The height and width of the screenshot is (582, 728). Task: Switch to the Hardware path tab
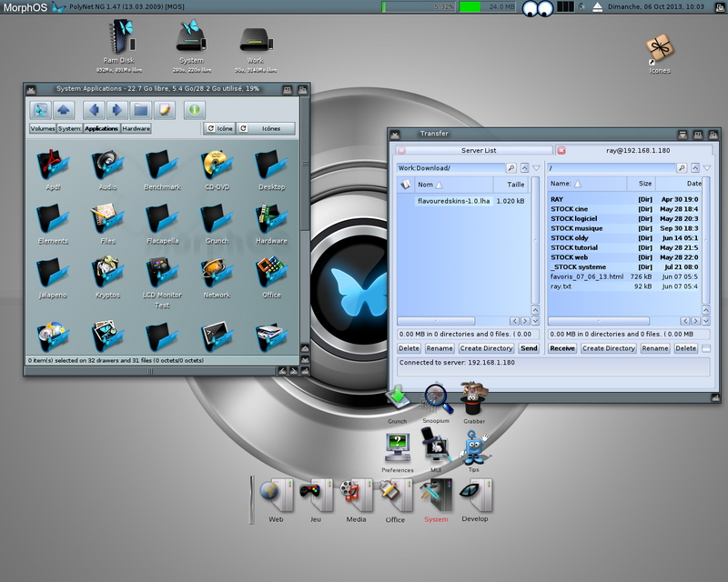[x=136, y=128]
